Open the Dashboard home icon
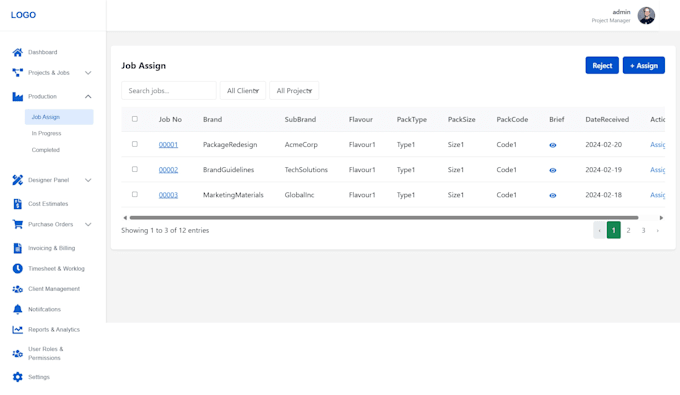Image resolution: width=680 pixels, height=395 pixels. coord(17,52)
